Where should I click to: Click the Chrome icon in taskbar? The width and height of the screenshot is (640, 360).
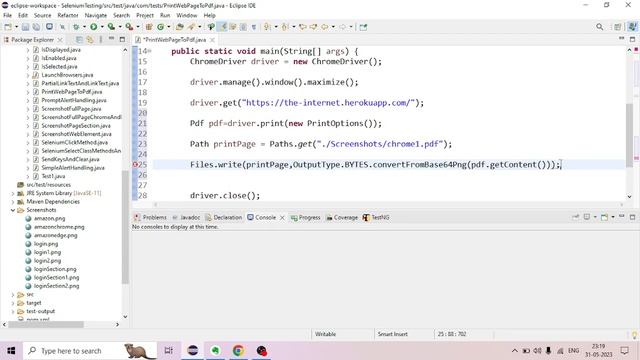238,351
